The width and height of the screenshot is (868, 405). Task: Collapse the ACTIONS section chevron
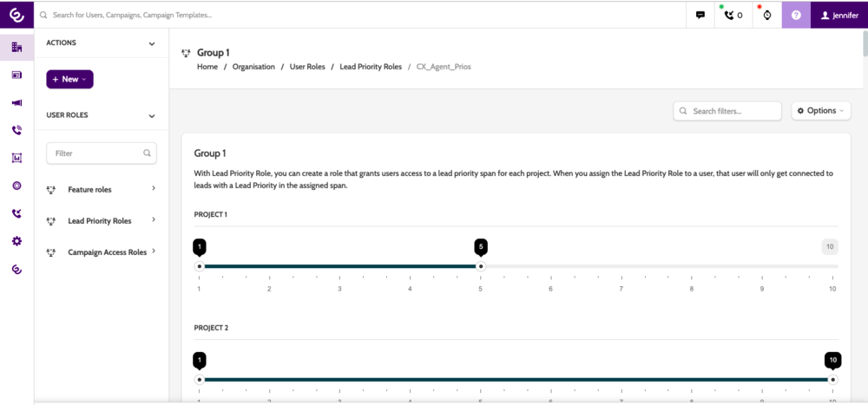[x=152, y=43]
